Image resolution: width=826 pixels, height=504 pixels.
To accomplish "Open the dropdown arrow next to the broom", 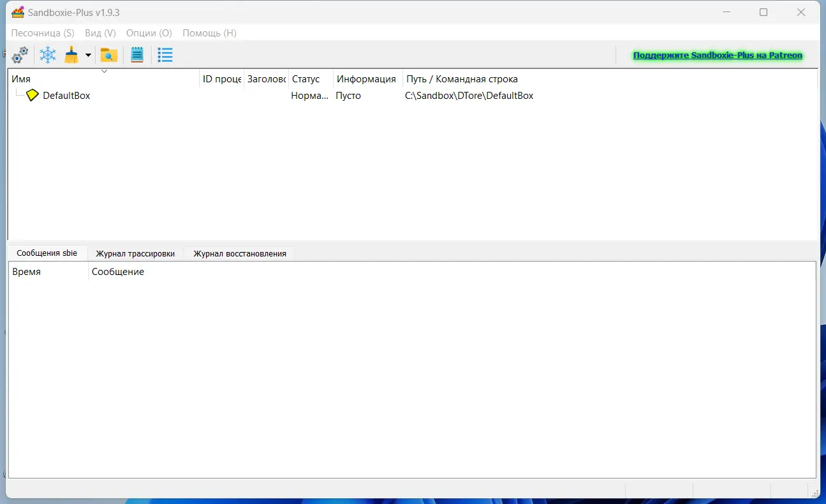I will (x=88, y=56).
